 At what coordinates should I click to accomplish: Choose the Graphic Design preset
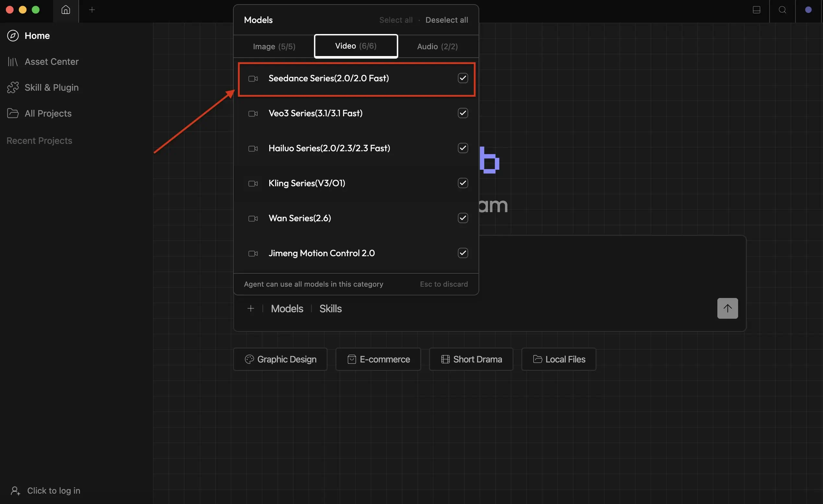[x=280, y=359]
